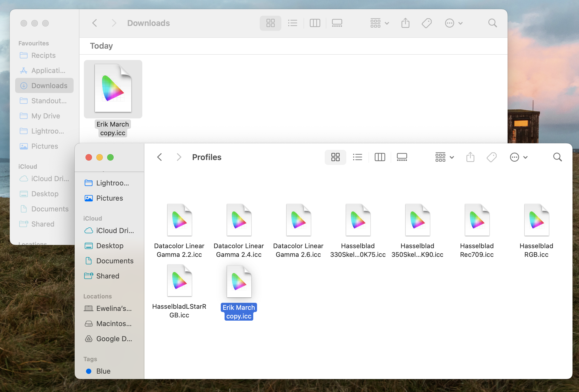Go forward in Profiles window
The image size is (579, 392).
(179, 157)
